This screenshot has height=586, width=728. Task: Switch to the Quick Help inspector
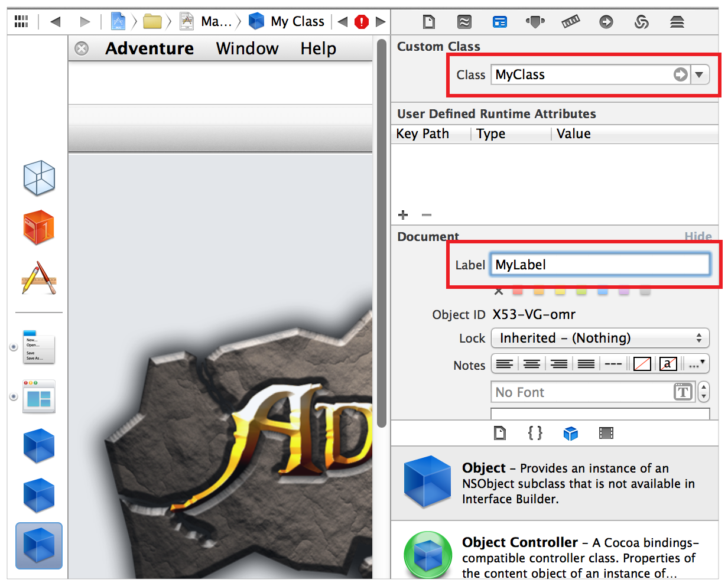tap(464, 22)
